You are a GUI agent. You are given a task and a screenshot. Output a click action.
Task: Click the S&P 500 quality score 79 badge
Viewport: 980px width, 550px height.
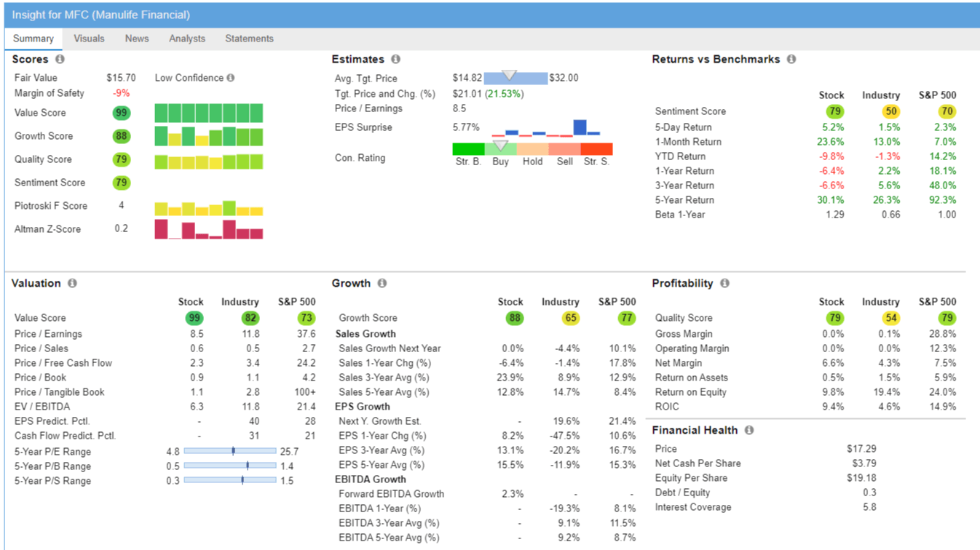[x=947, y=318]
